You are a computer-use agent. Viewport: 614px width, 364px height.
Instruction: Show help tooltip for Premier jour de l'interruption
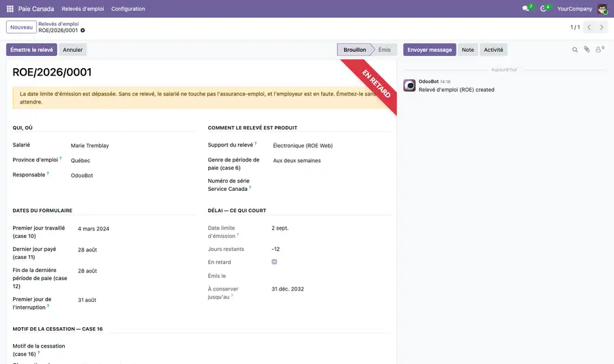coord(48,306)
